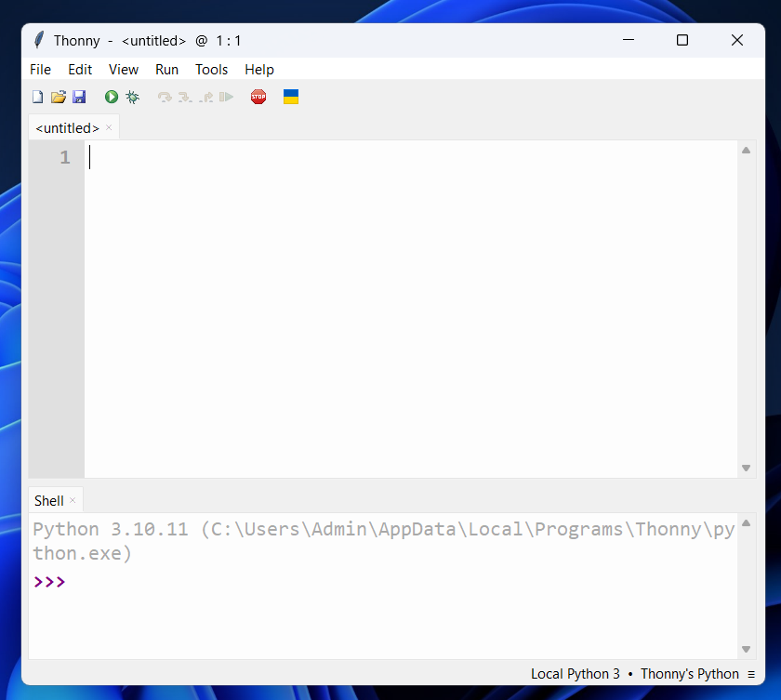Click inside the code editor text area
Screen dimensions: 781x700
(411, 309)
